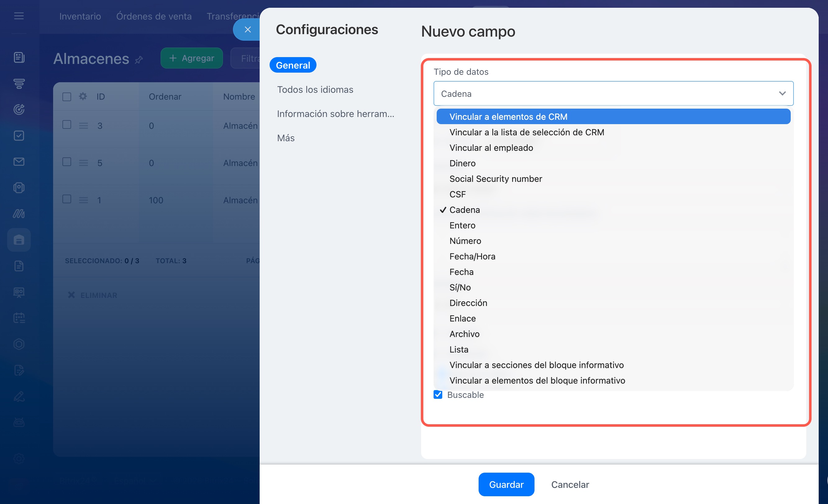828x504 pixels.
Task: Click the table settings gear icon
Action: coord(83,97)
